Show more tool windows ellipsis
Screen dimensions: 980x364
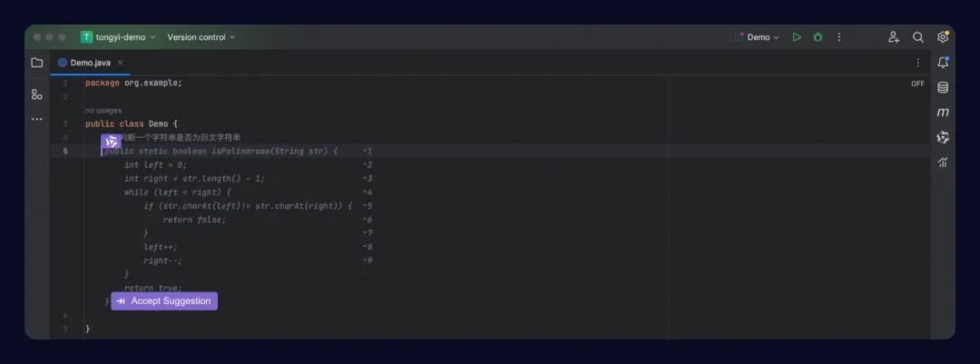[37, 119]
